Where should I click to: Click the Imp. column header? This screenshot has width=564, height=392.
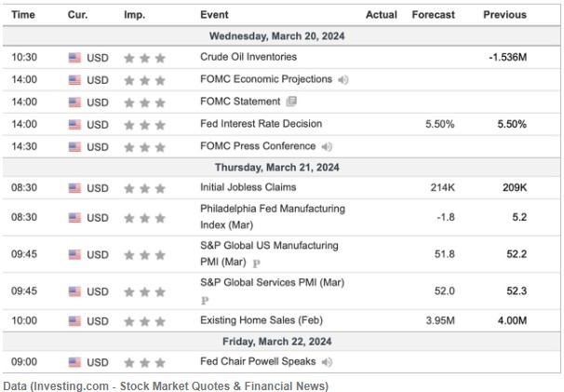[134, 15]
